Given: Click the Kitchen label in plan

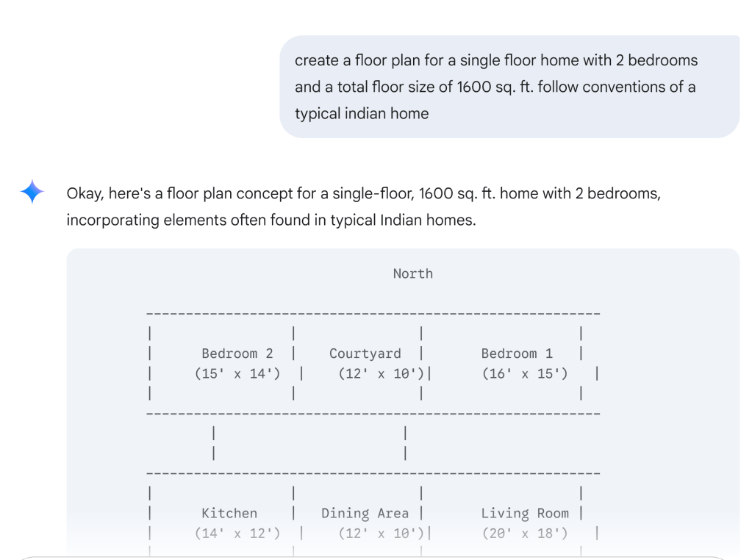Looking at the screenshot, I should [x=229, y=513].
